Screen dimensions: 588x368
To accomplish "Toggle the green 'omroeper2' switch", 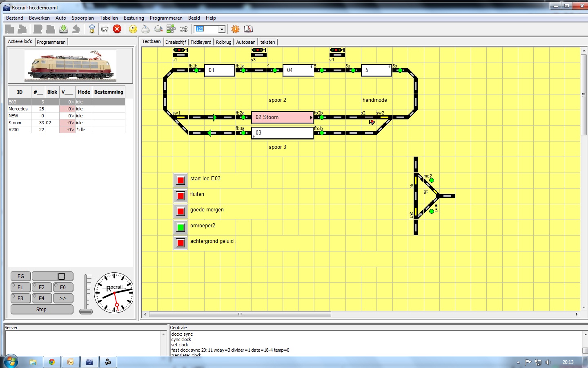I will (x=180, y=227).
